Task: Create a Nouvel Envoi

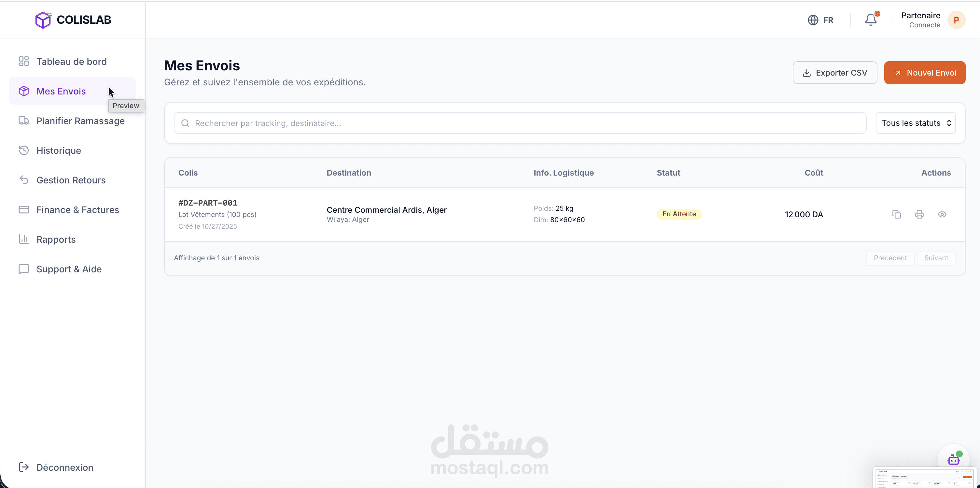Action: point(924,73)
